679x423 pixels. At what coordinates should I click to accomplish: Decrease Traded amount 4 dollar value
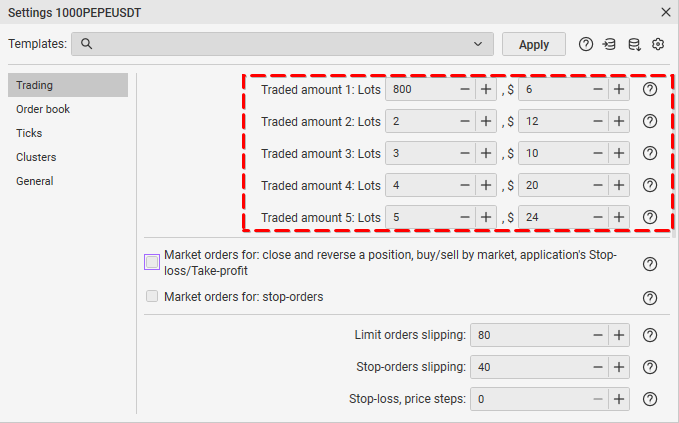click(x=598, y=185)
